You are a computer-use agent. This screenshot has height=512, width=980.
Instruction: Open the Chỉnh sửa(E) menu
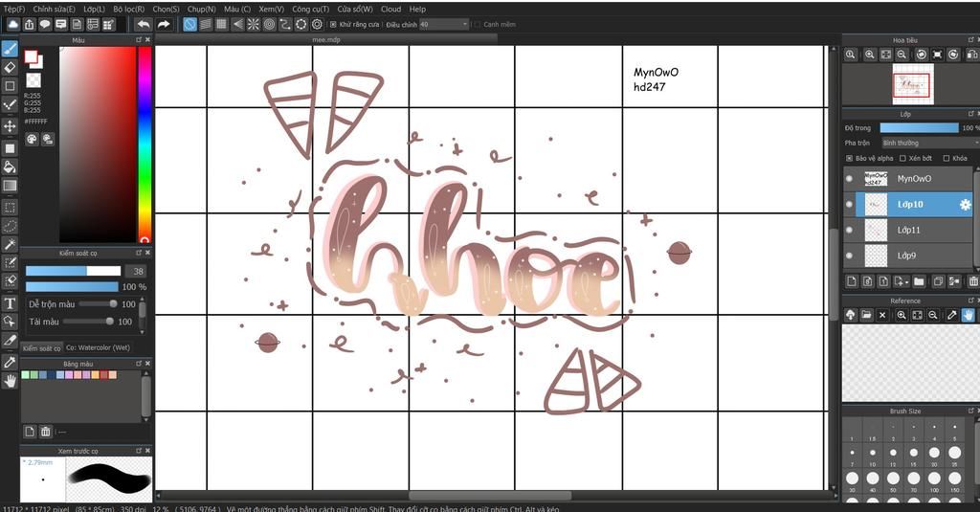pos(54,9)
